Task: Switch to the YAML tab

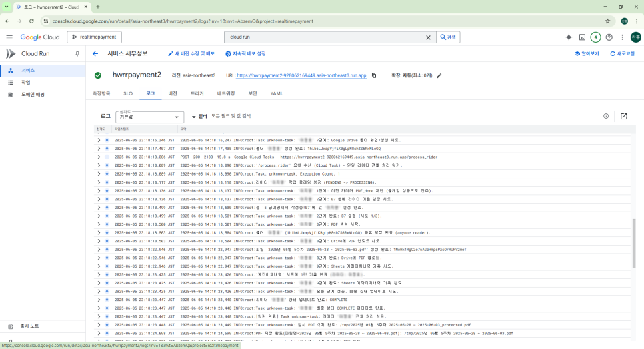Action: (277, 93)
